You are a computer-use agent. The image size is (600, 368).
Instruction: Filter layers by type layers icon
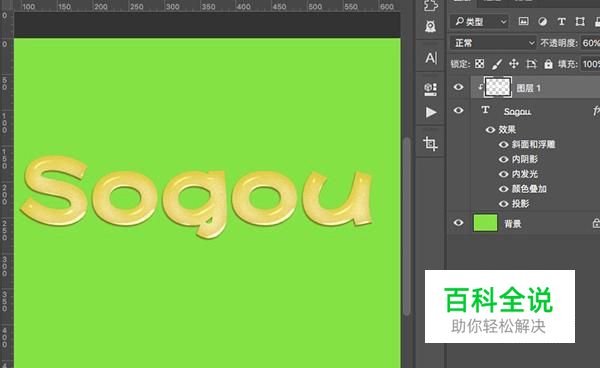[x=561, y=21]
